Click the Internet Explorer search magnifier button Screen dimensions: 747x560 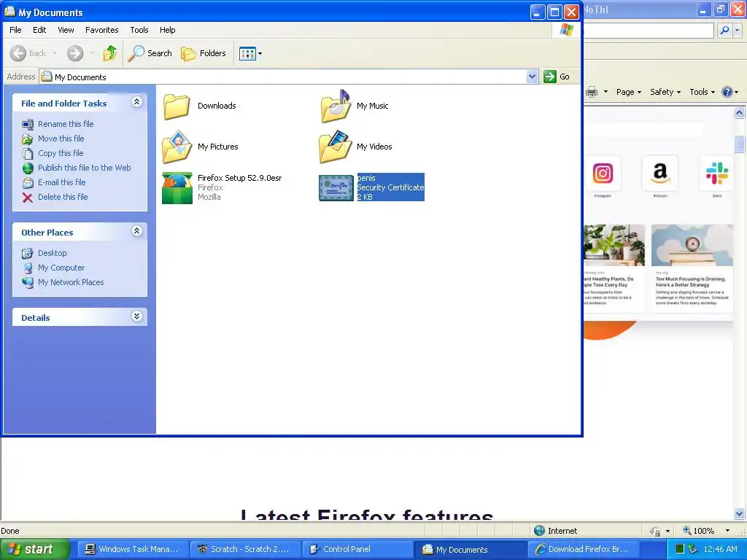point(724,31)
